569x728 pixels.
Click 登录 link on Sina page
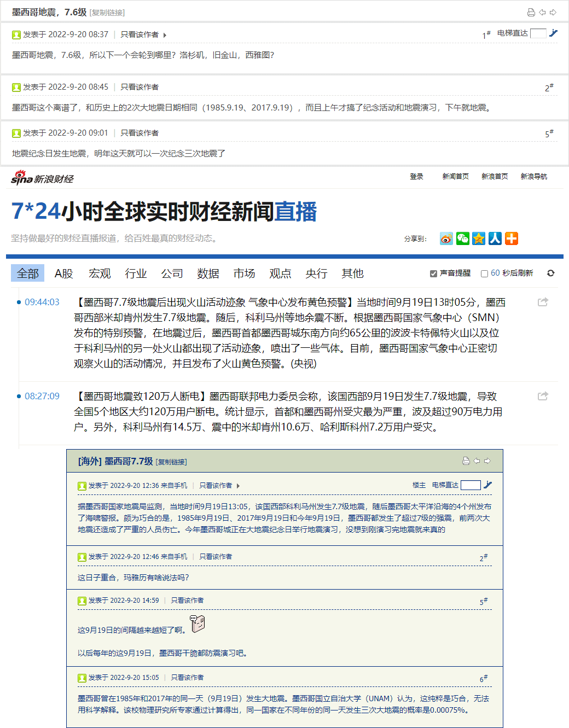pyautogui.click(x=416, y=176)
